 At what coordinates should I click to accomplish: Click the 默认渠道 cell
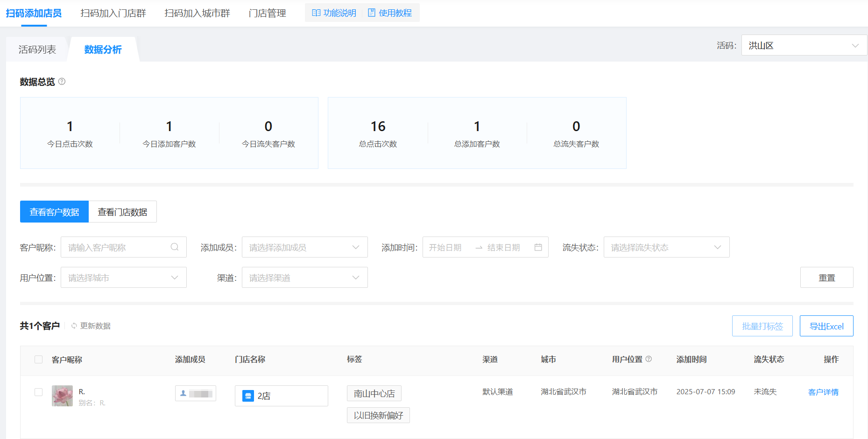tap(498, 392)
